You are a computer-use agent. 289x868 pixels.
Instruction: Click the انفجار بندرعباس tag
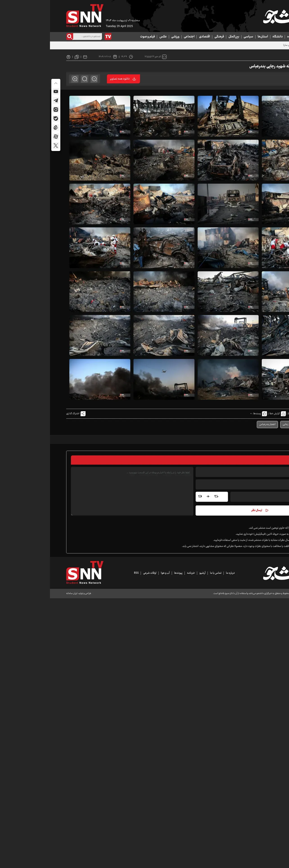point(267,424)
